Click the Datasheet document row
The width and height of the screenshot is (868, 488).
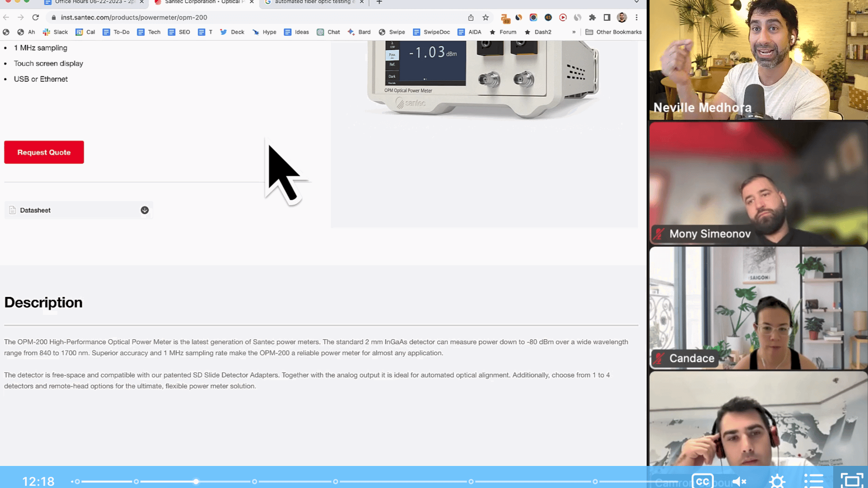[x=79, y=210]
